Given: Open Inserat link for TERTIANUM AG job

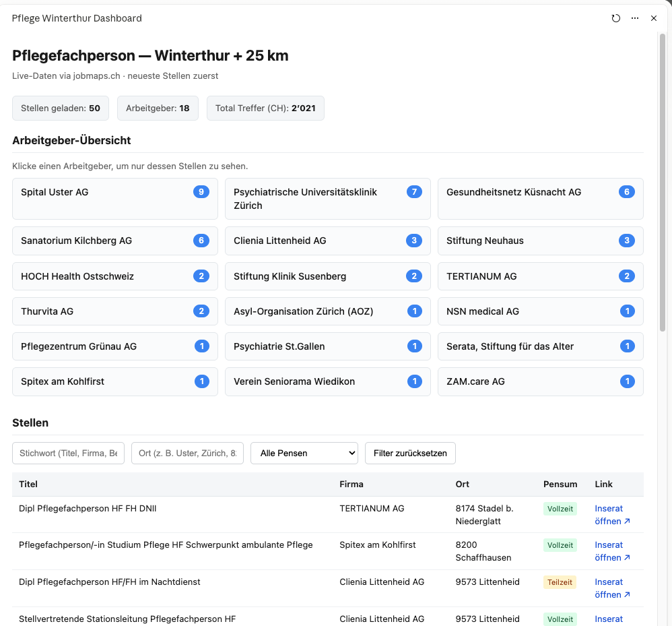Looking at the screenshot, I should point(613,515).
